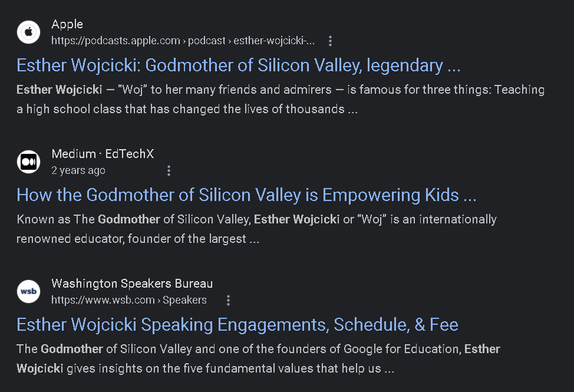574x392 pixels.
Task: Click the https://www.wsb.com domain text
Action: click(103, 300)
